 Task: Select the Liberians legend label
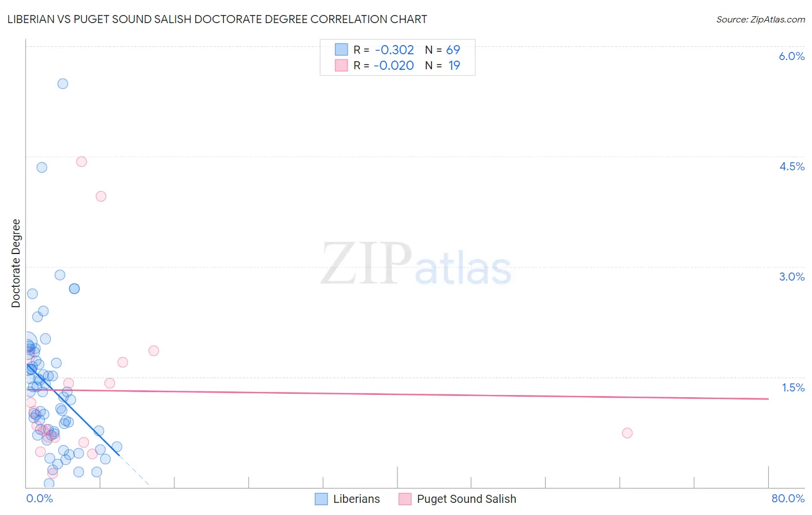356,499
